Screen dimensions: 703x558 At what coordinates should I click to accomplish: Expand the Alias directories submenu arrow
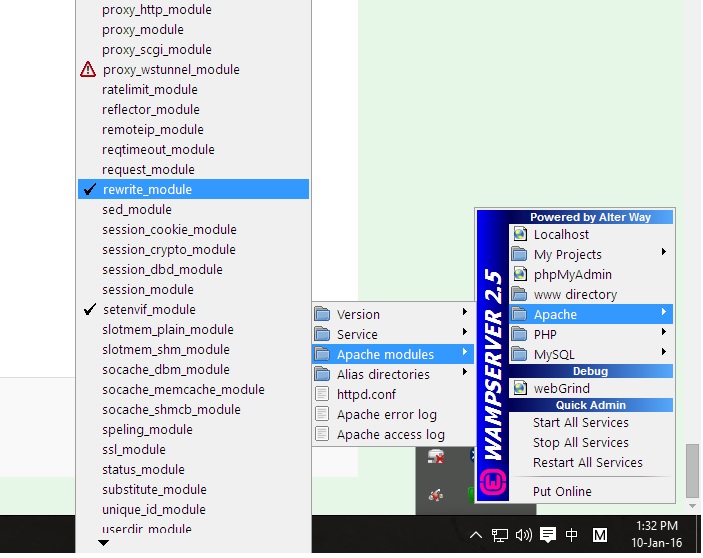pos(465,372)
